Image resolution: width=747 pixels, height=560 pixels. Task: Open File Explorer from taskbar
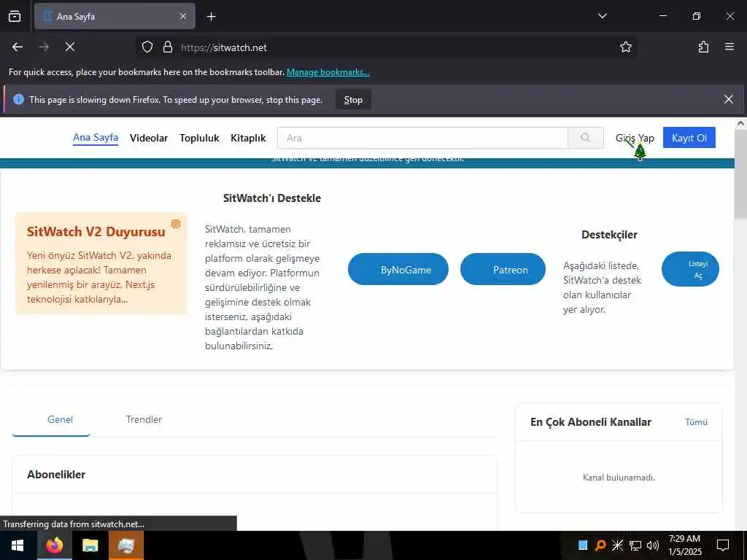point(90,545)
